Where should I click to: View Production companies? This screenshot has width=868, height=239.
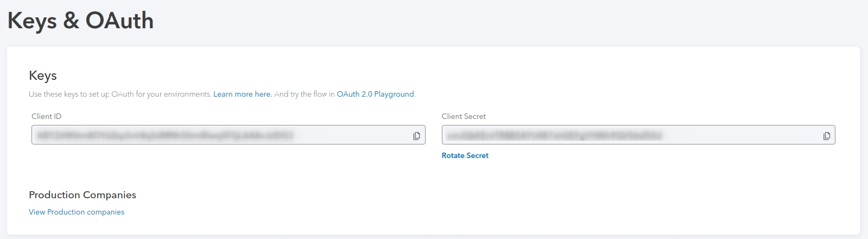point(77,212)
